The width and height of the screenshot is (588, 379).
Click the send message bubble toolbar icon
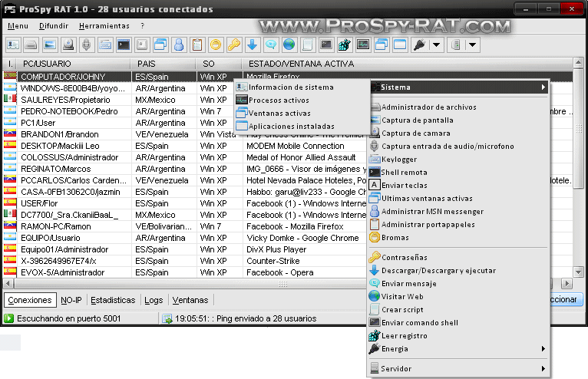pyautogui.click(x=271, y=45)
